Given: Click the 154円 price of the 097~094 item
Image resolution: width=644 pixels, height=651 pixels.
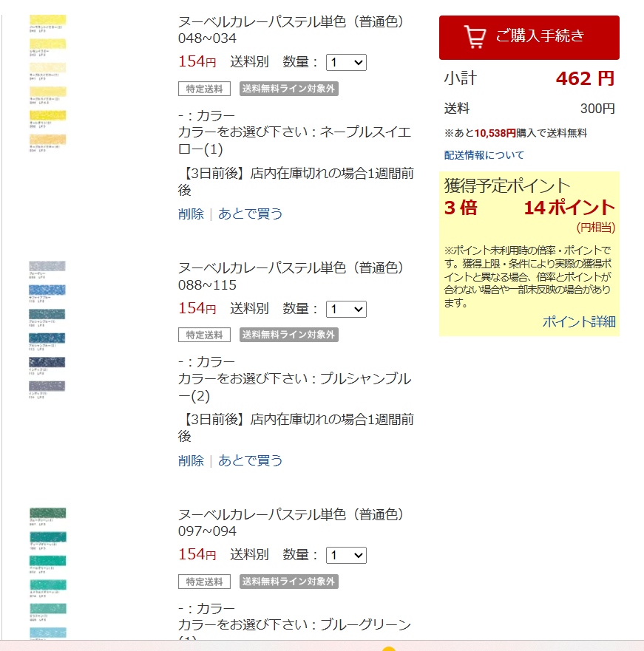Looking at the screenshot, I should point(197,555).
